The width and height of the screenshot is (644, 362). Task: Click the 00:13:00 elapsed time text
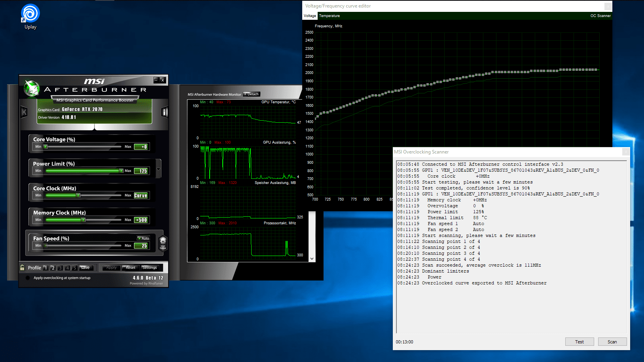(404, 342)
